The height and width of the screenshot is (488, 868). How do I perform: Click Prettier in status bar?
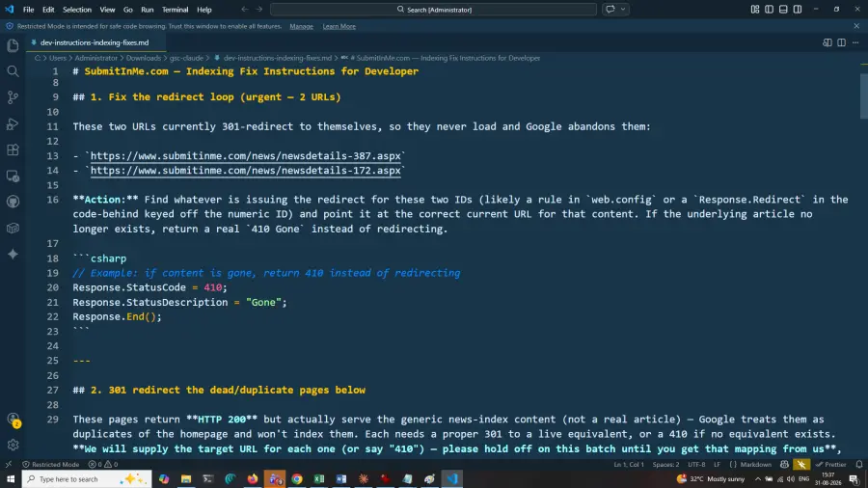pyautogui.click(x=831, y=465)
